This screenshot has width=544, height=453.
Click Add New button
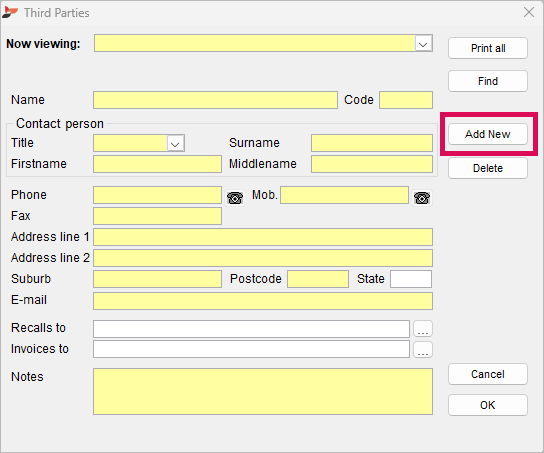[x=487, y=134]
